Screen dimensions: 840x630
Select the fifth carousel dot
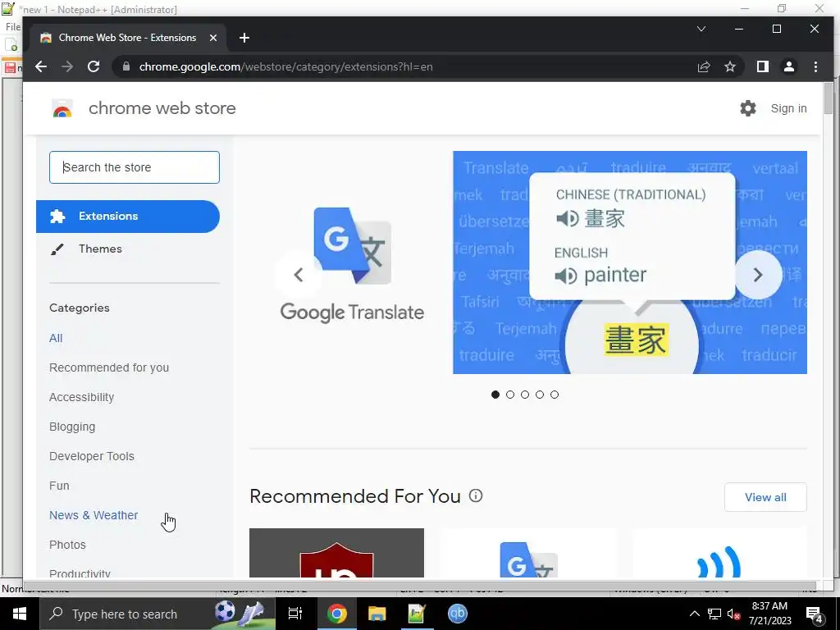(x=555, y=395)
